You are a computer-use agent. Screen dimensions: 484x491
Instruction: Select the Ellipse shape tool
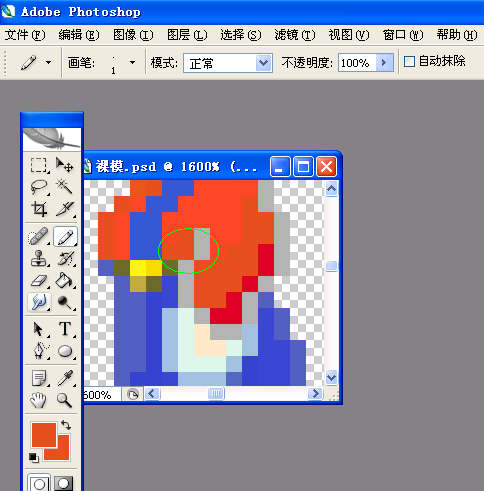coord(65,351)
